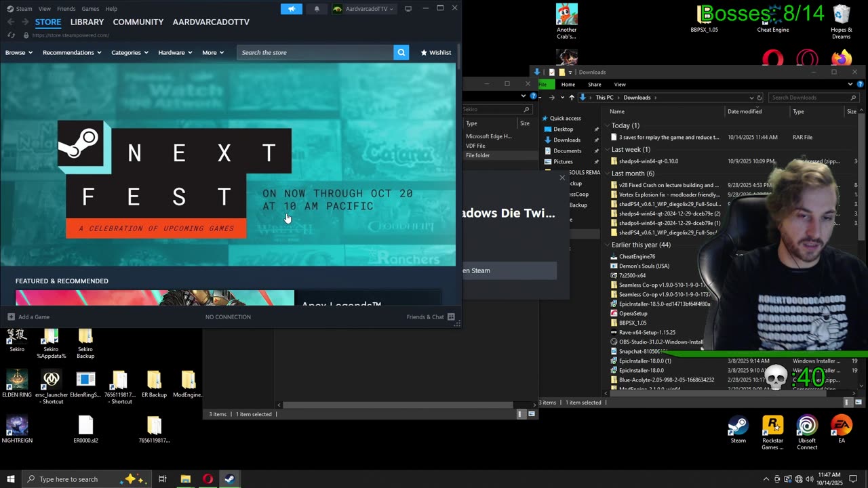This screenshot has height=488, width=868.
Task: Click the Up arrow in Downloads window
Action: 572,98
